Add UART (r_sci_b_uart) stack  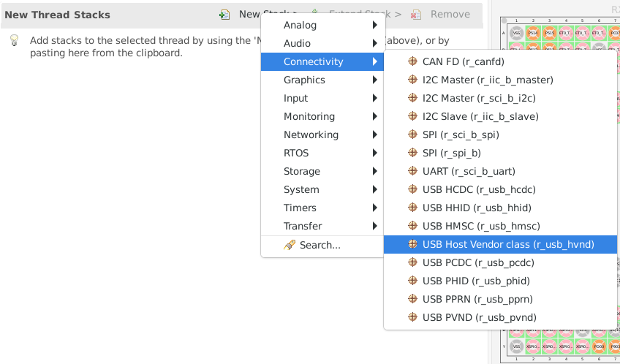tap(500, 171)
